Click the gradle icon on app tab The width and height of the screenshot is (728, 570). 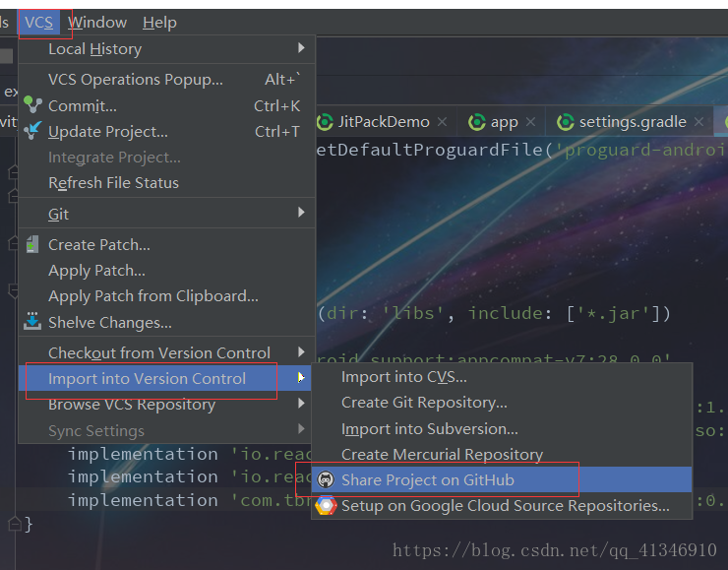pos(477,122)
